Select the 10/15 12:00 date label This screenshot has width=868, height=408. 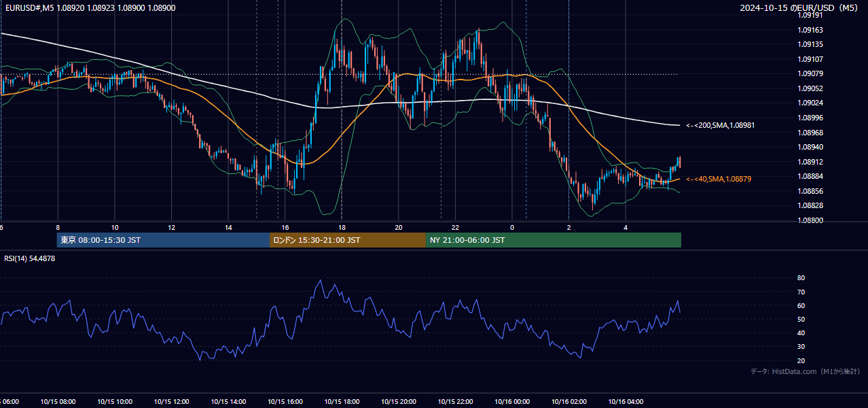click(x=171, y=402)
